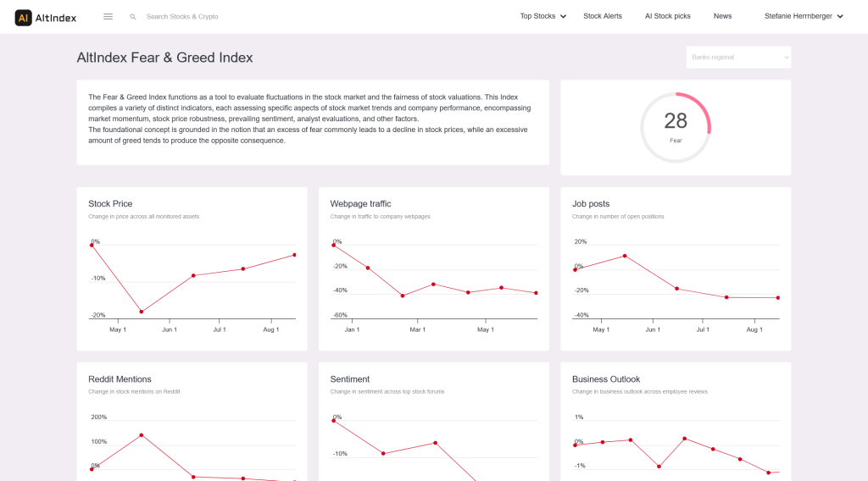Click the last data point in Stock Price chart
868x481 pixels.
pos(294,255)
